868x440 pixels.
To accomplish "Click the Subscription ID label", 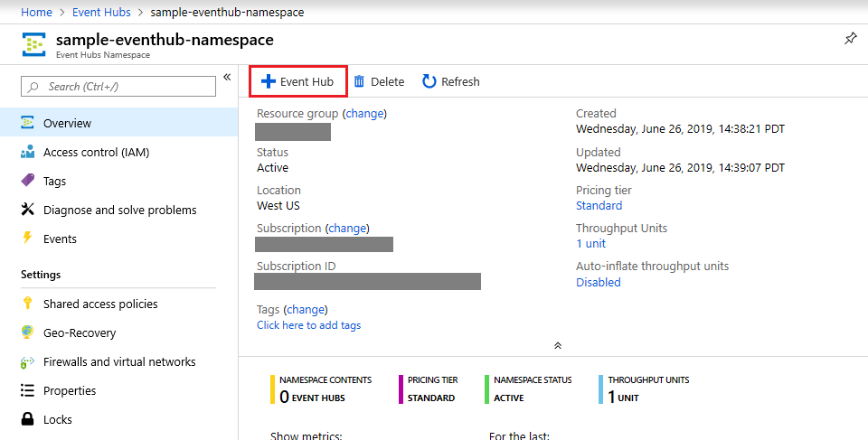I will click(x=297, y=267).
